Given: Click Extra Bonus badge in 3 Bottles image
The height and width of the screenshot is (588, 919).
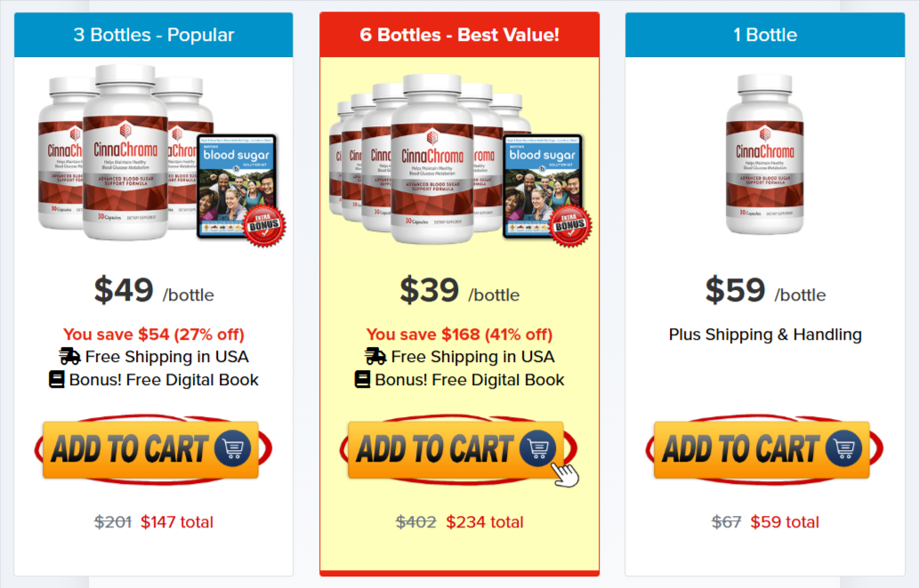Looking at the screenshot, I should tap(264, 225).
